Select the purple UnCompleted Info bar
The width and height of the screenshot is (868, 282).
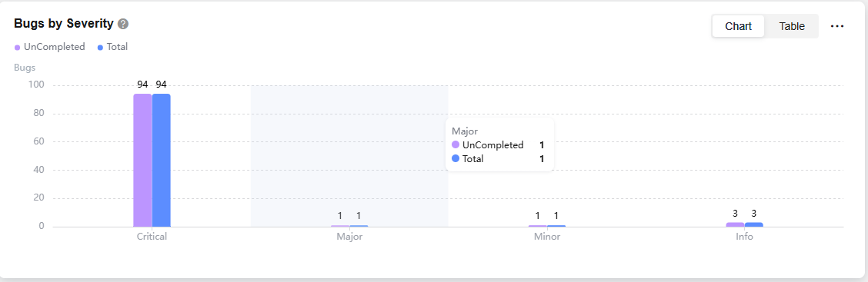[735, 224]
